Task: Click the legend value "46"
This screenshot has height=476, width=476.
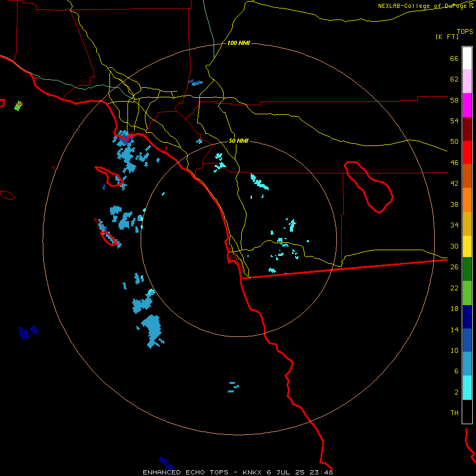Action: (x=454, y=163)
